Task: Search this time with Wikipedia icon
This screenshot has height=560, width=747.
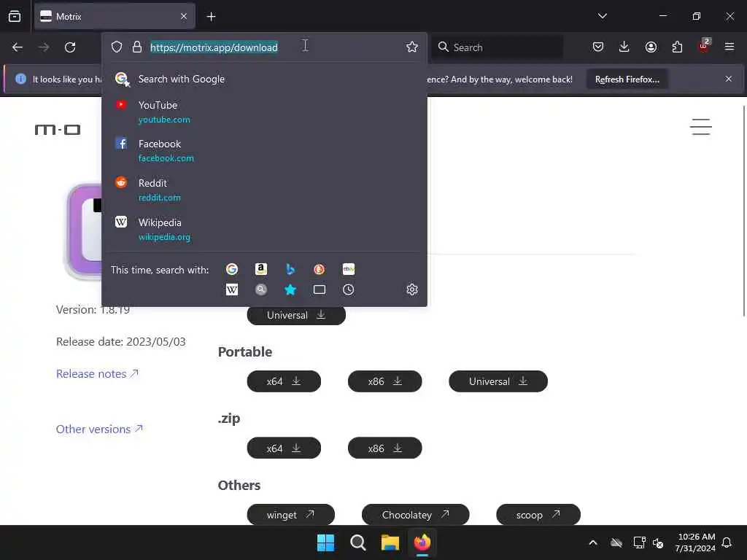Action: coord(232,289)
